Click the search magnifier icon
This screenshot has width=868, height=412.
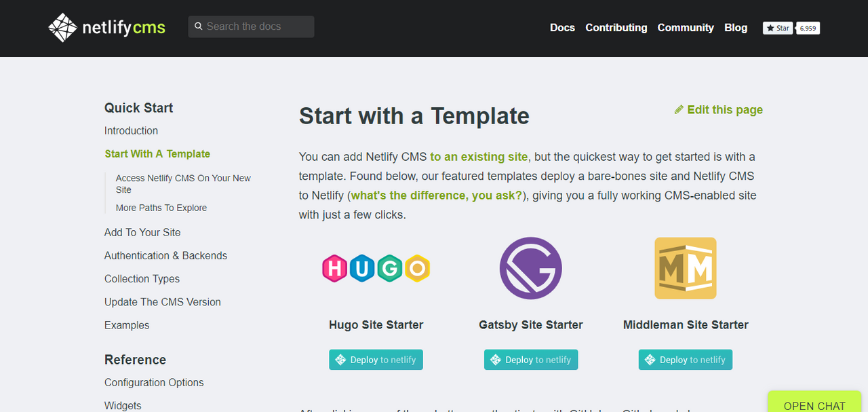tap(199, 26)
